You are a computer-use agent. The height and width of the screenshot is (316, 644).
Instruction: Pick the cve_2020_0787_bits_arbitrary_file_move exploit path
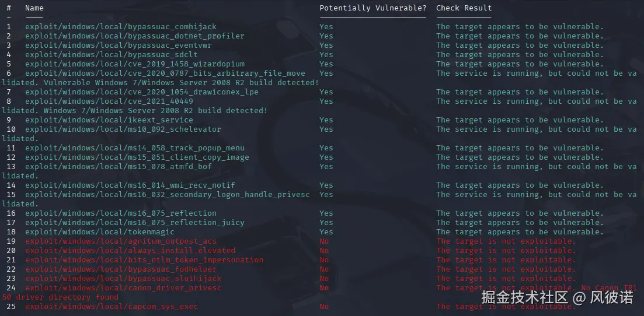click(165, 73)
